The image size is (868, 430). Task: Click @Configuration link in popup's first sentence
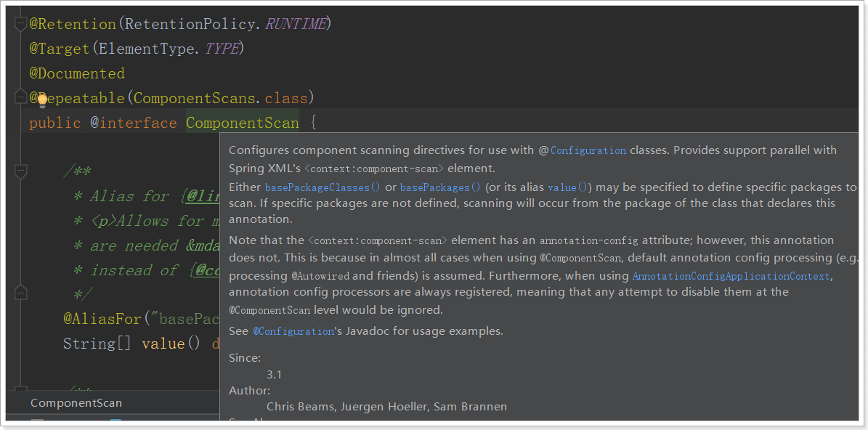point(588,150)
